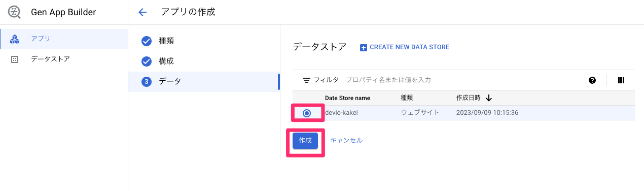This screenshot has width=644, height=191.
Task: Click the キャンセル link
Action: tap(346, 140)
